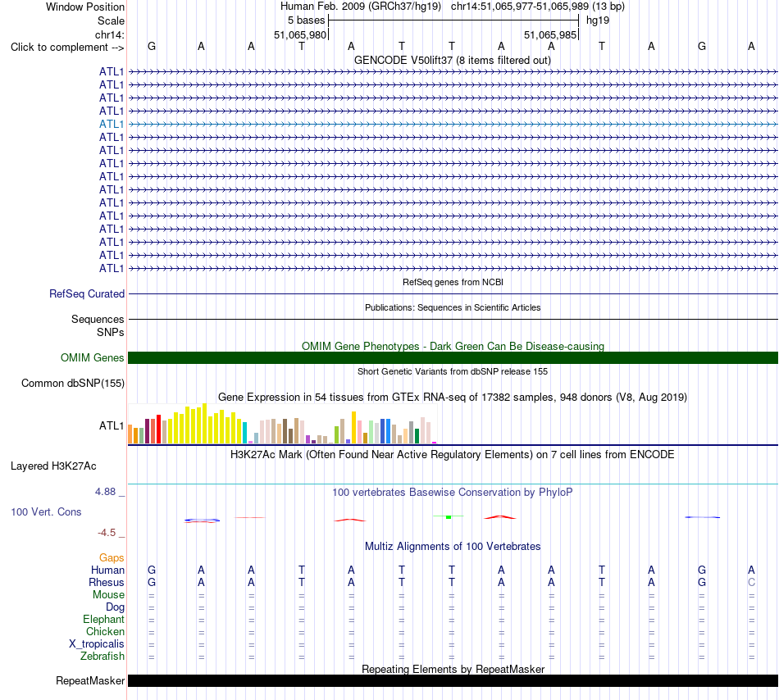The image size is (779, 700).
Task: Click the 'hg19' label beside the scale bar
Action: (598, 20)
